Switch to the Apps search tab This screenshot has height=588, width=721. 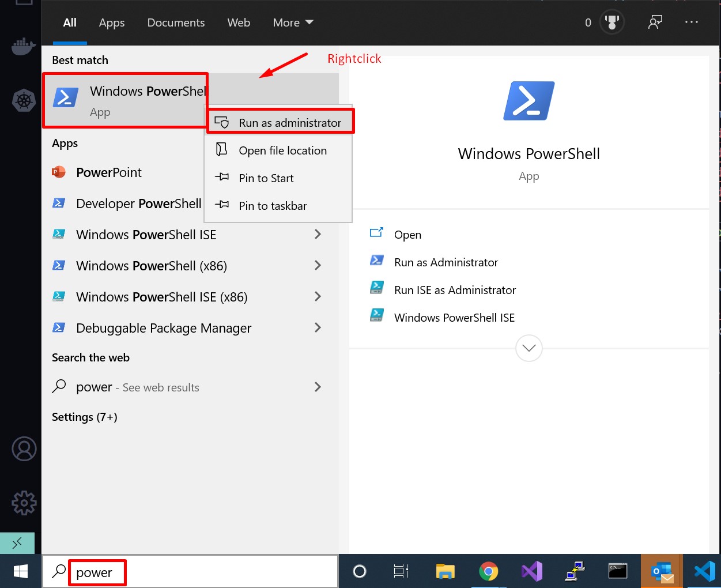pyautogui.click(x=112, y=22)
